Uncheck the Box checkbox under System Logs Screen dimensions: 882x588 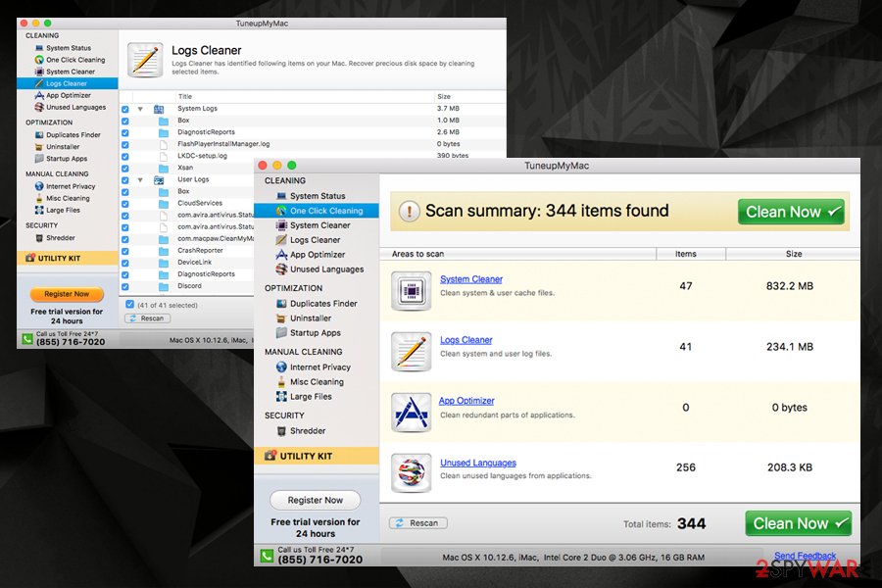click(124, 121)
